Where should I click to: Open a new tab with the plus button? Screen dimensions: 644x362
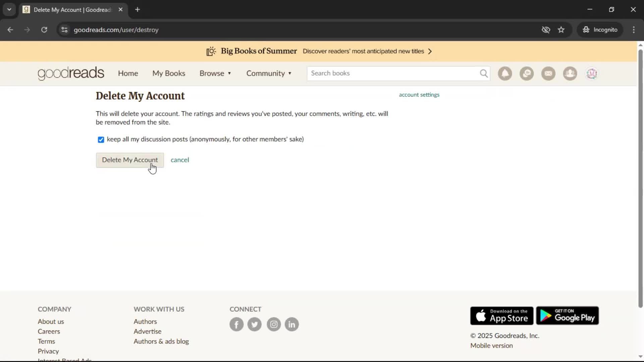(138, 10)
